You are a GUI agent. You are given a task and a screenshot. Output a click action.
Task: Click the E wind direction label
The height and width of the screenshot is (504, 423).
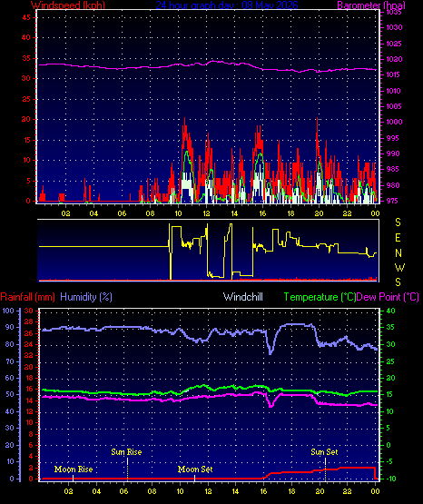tap(398, 238)
